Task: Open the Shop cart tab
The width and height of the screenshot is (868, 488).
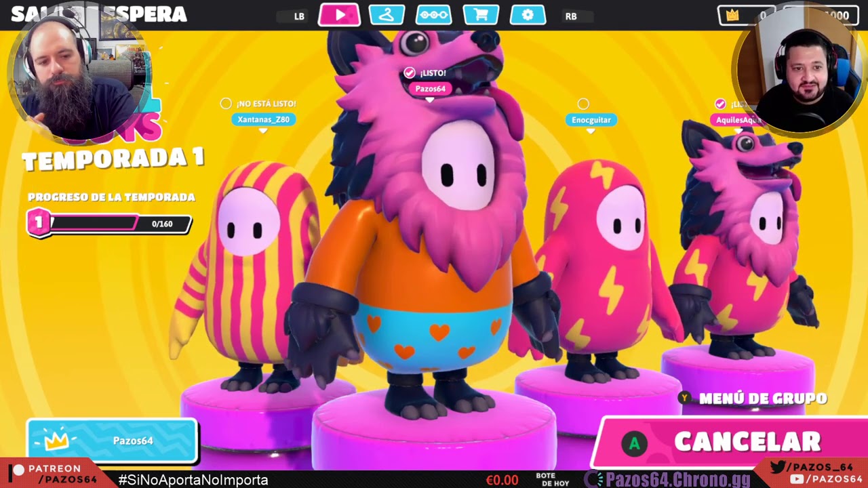Action: (481, 15)
